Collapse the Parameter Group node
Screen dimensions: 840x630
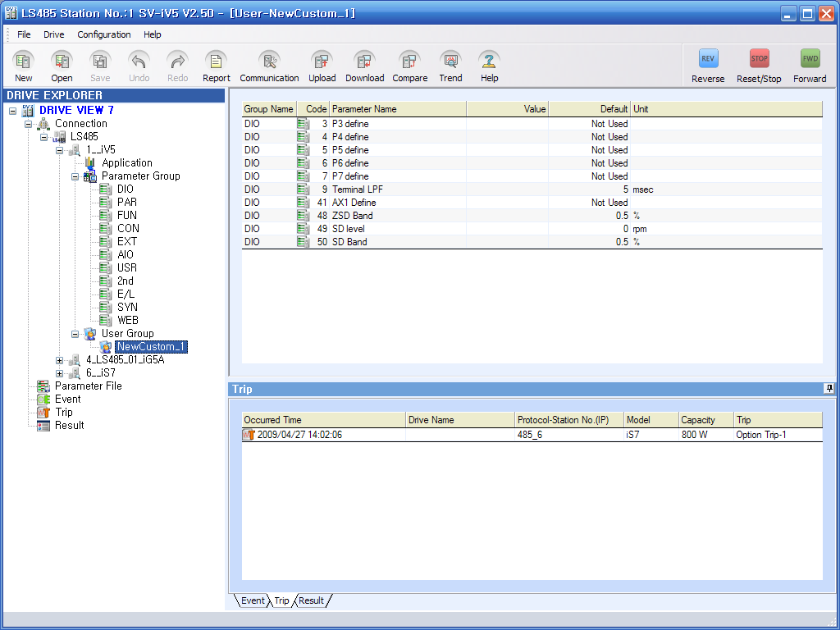[x=75, y=176]
